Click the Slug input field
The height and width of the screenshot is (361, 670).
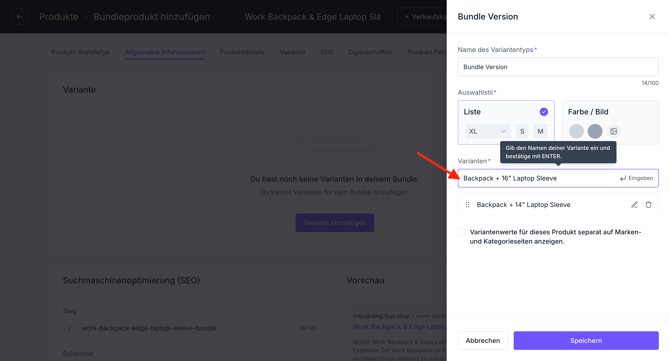pyautogui.click(x=192, y=328)
